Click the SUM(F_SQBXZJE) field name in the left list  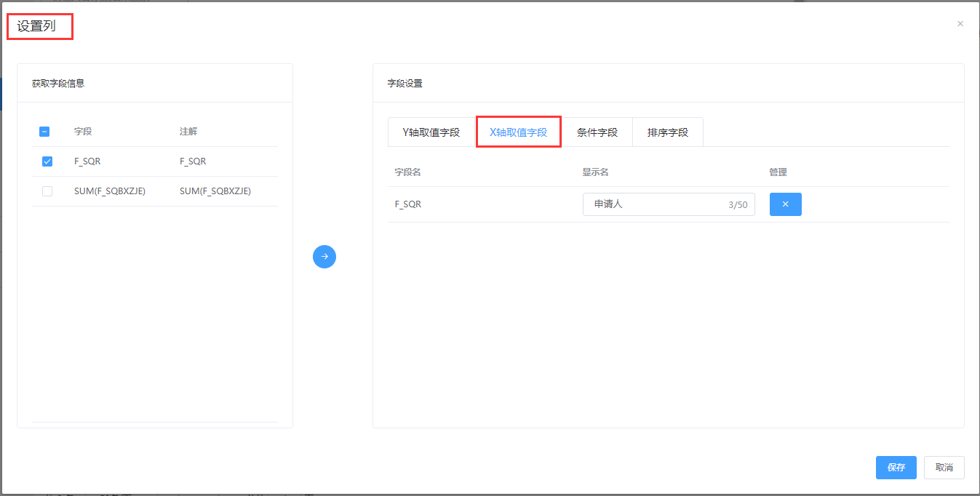pos(110,191)
